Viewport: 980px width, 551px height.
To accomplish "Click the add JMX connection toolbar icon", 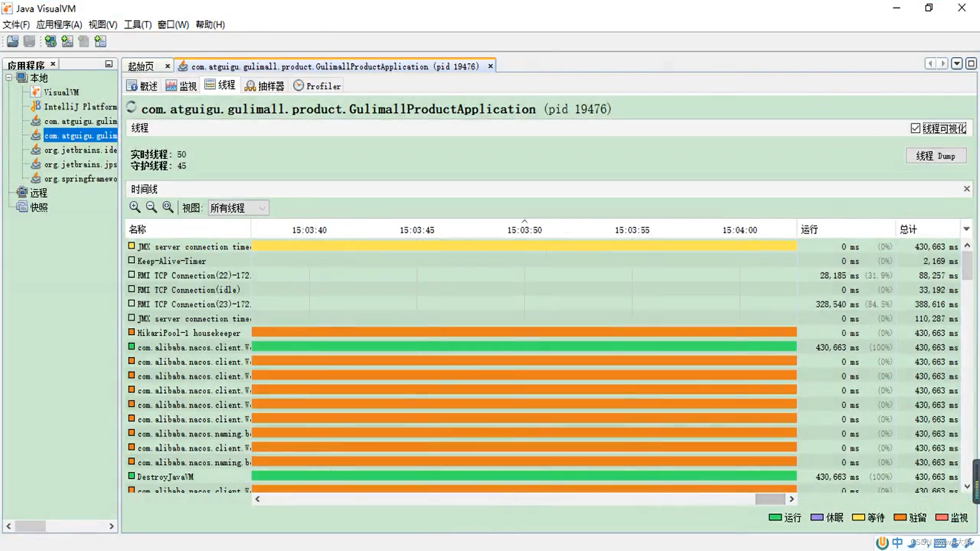I will pyautogui.click(x=67, y=41).
